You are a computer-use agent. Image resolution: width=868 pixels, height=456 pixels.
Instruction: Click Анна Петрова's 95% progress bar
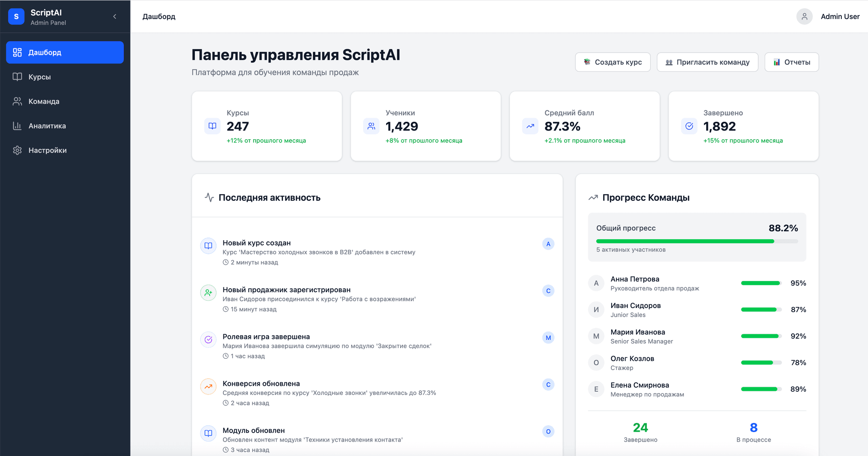point(761,283)
